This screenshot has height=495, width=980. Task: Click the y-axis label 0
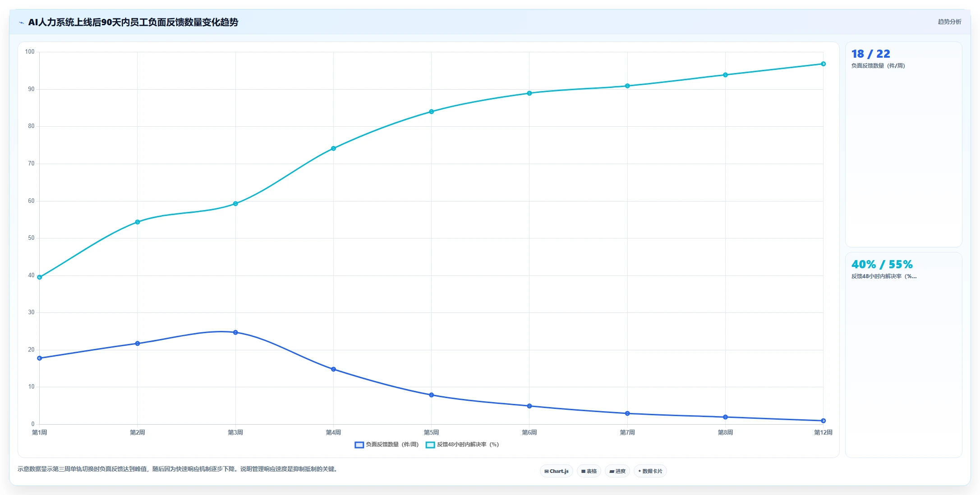[33, 424]
